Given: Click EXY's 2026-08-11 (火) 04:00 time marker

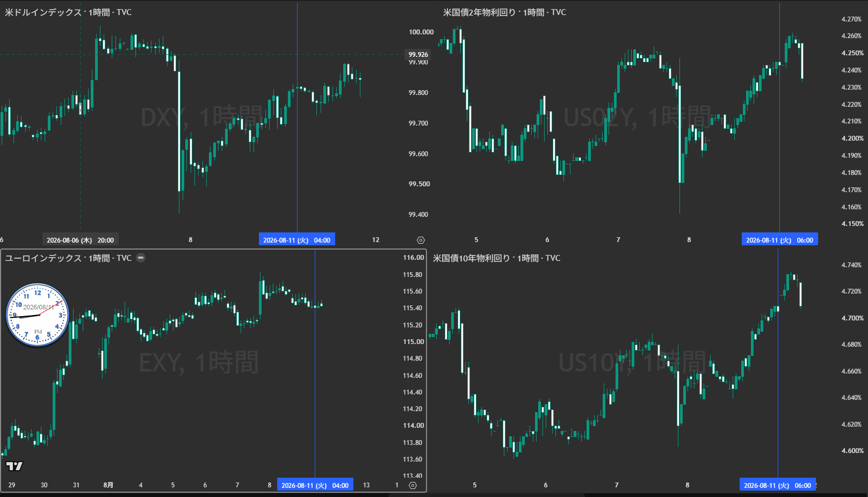Looking at the screenshot, I should coord(315,485).
